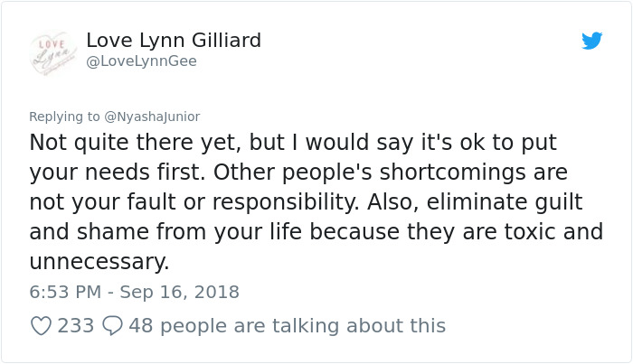
Task: Open the Love Lynn heart avatar
Action: click(53, 53)
